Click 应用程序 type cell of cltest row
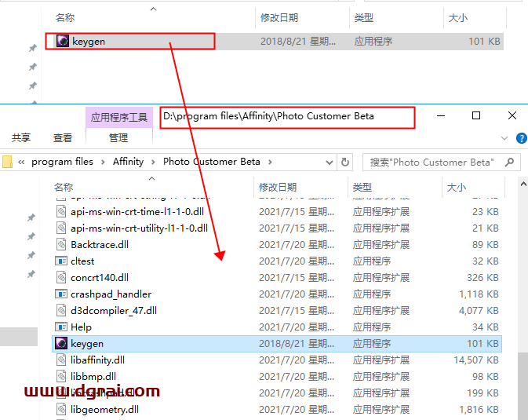This screenshot has height=420, width=528. click(372, 261)
